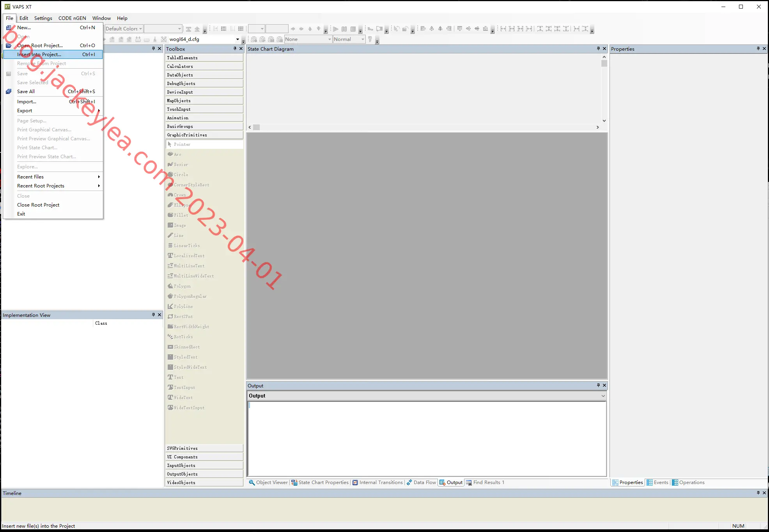Pin the Toolbox panel
The height and width of the screenshot is (532, 769).
click(235, 49)
